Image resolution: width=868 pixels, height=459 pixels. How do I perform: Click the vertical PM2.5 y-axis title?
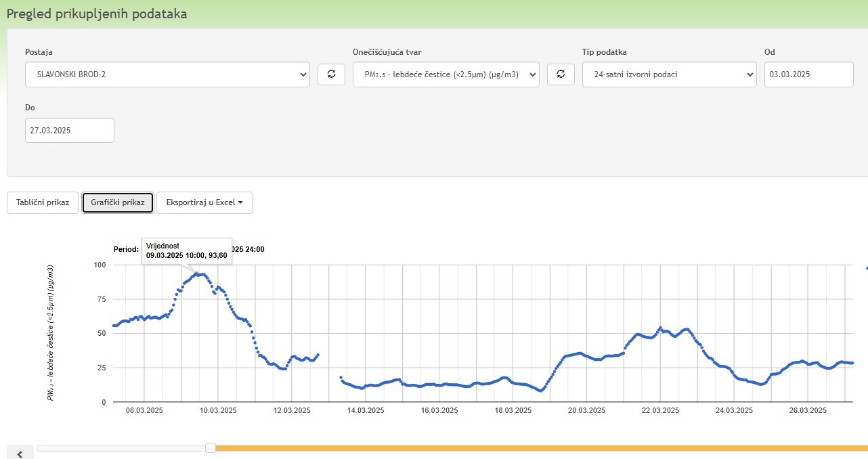click(51, 332)
